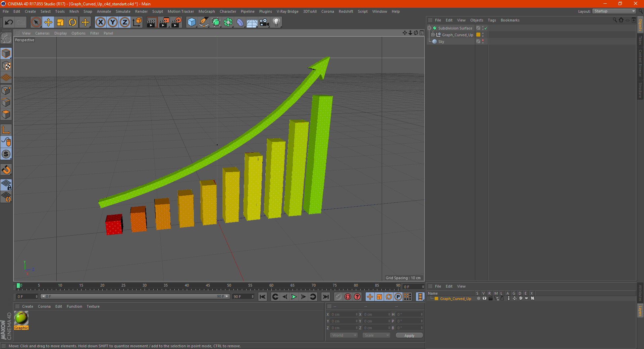Switch to Model mode
The image size is (644, 349).
6,54
